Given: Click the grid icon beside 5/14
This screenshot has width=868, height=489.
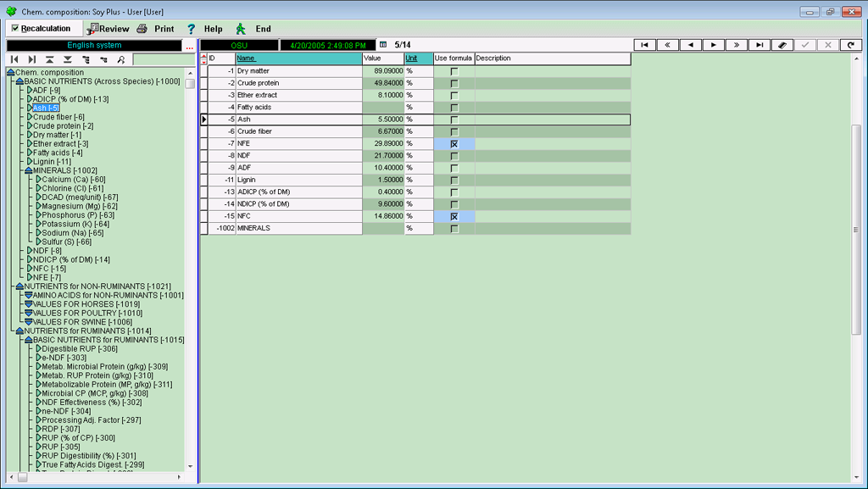Looking at the screenshot, I should point(382,45).
